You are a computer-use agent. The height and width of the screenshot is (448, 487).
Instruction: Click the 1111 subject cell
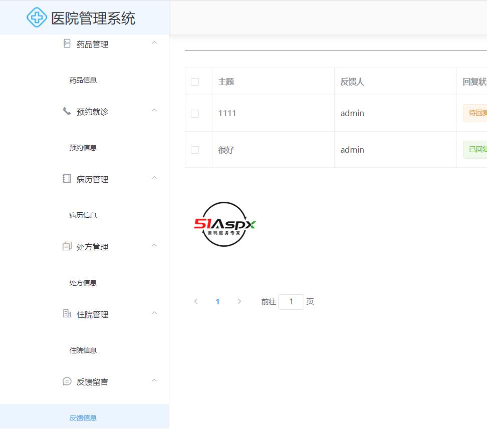click(227, 113)
